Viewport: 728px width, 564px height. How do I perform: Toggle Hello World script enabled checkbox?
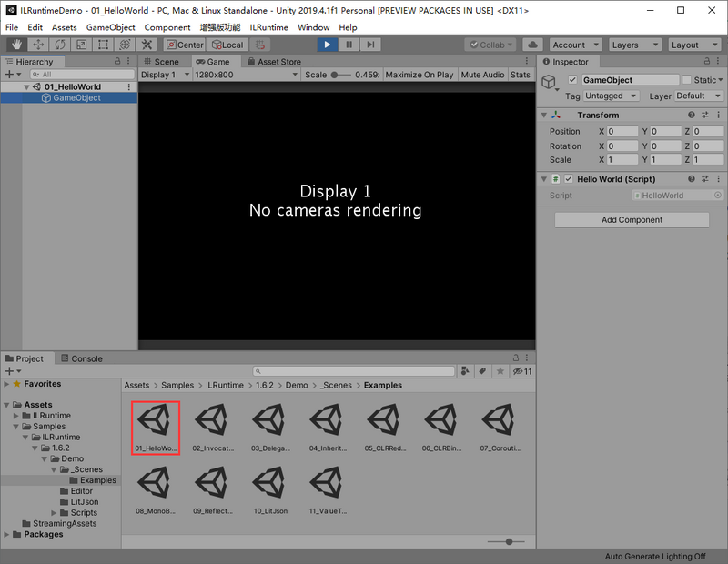[x=568, y=178]
